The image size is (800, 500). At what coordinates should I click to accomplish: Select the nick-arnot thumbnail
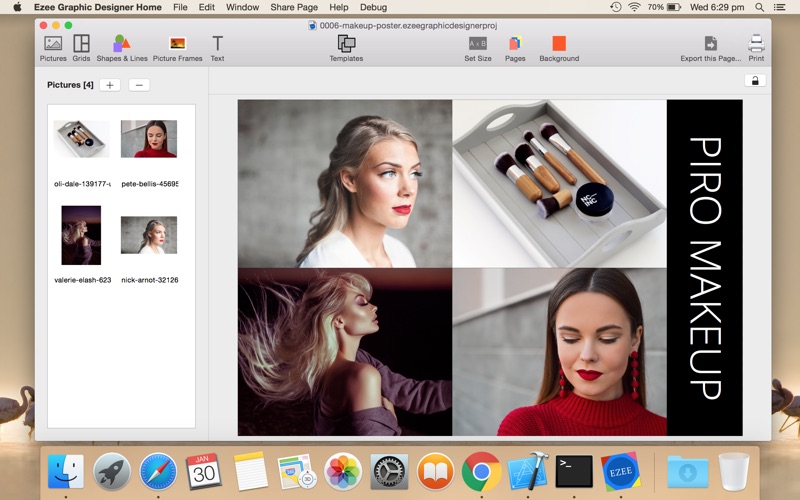tap(149, 235)
